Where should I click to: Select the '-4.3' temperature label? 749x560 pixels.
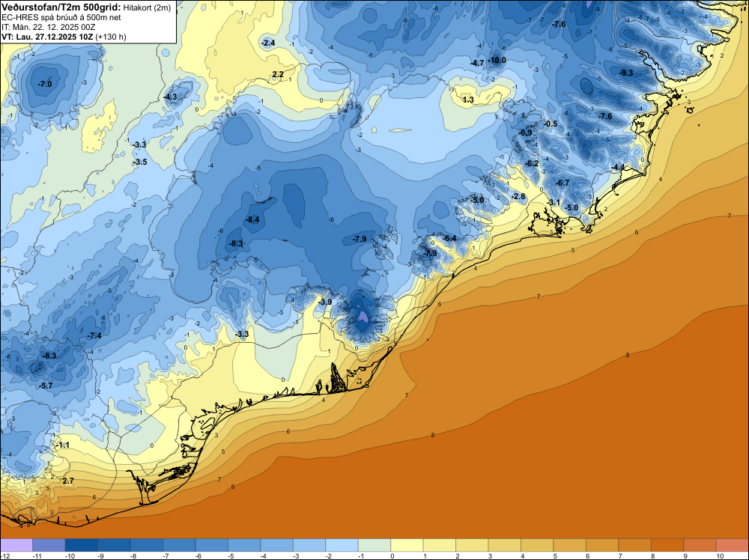tap(170, 97)
